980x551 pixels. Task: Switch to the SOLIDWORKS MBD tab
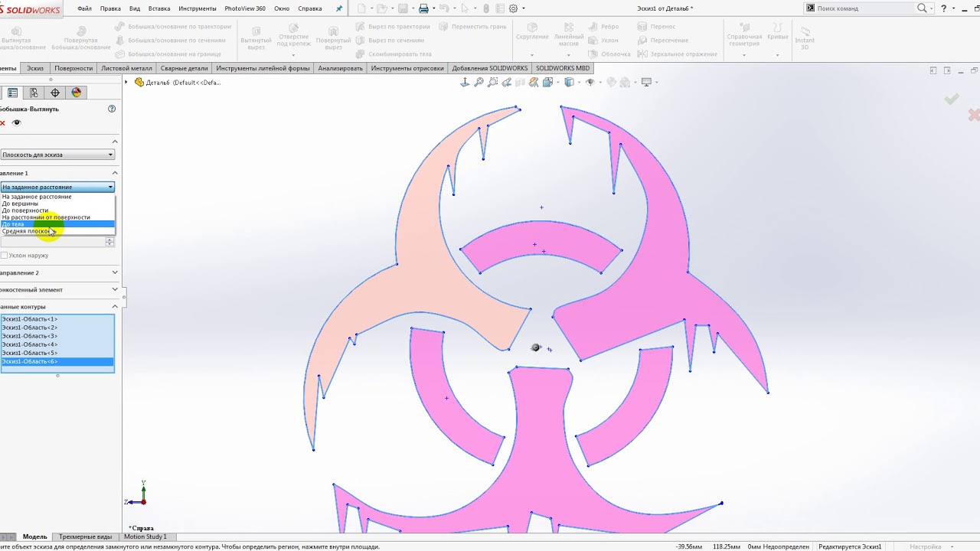click(563, 68)
